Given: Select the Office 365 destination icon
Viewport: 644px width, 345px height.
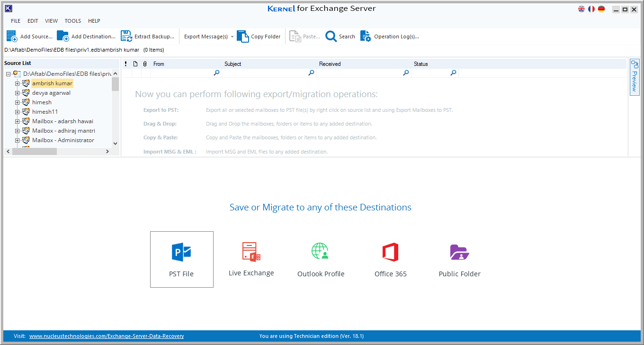Looking at the screenshot, I should click(x=391, y=252).
